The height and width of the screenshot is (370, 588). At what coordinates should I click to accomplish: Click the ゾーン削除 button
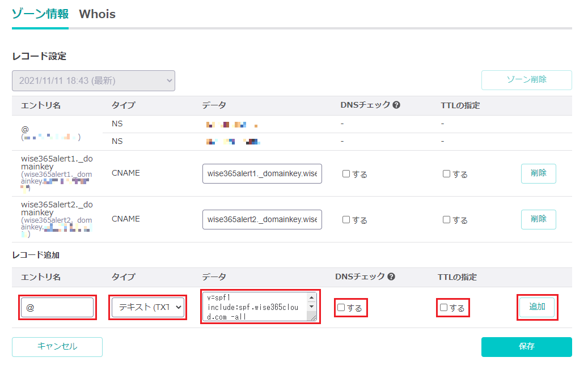pos(526,80)
